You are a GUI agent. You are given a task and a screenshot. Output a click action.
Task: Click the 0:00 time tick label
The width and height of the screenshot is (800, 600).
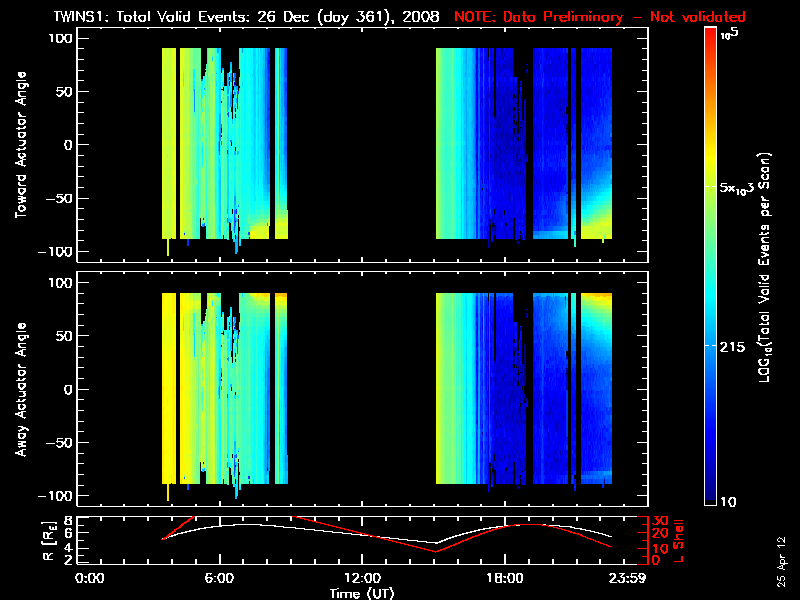pyautogui.click(x=91, y=579)
